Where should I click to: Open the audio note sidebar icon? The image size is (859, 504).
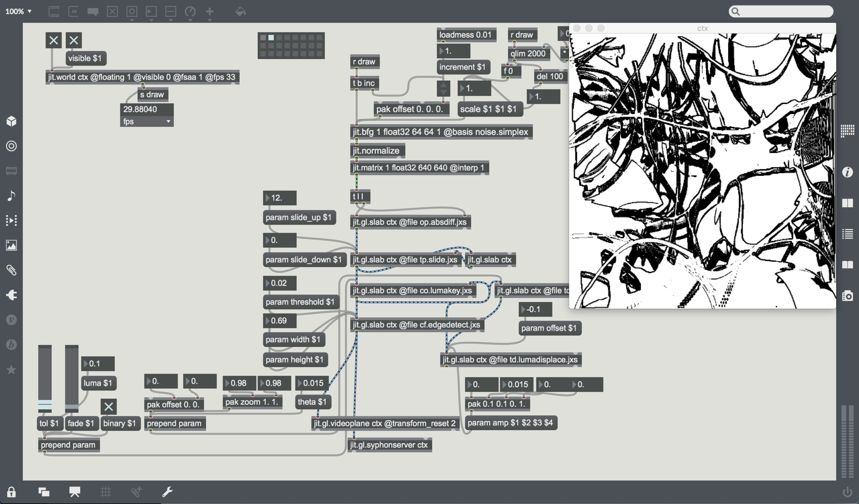11,195
